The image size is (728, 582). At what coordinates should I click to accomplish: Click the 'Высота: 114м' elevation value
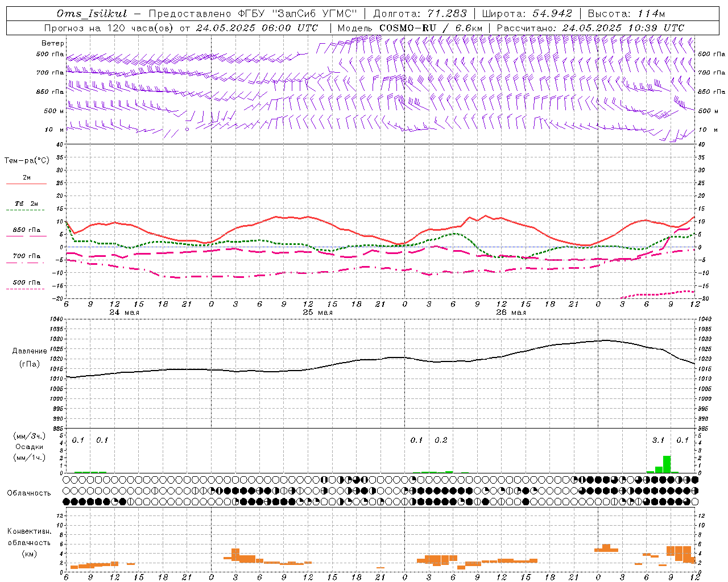626,14
